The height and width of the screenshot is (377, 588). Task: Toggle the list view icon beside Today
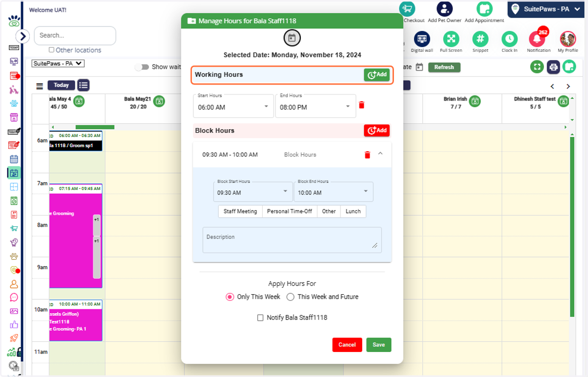(x=83, y=85)
